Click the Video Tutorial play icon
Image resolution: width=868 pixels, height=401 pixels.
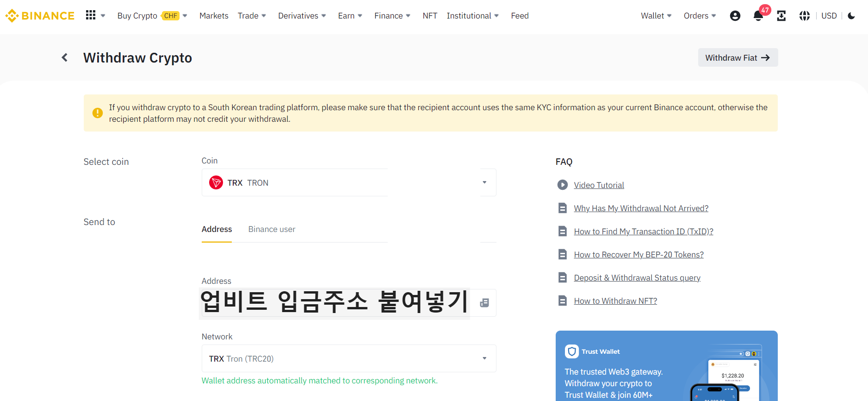tap(563, 185)
